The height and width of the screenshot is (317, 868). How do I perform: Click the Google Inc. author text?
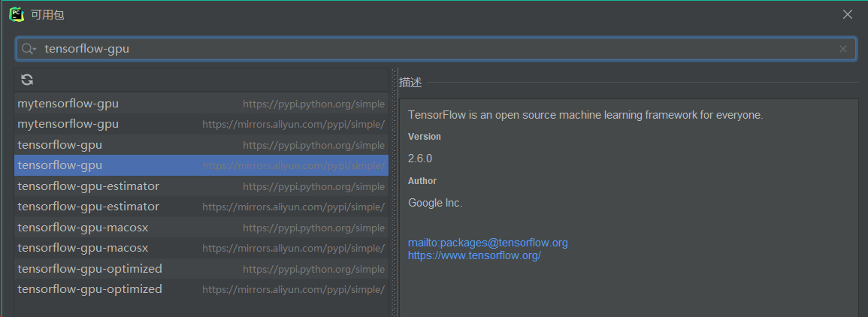pos(435,203)
